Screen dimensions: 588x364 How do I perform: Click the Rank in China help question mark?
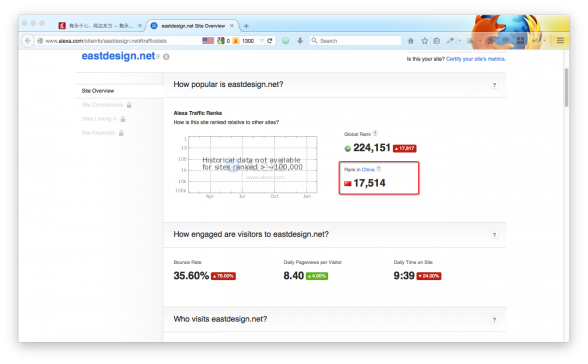point(379,169)
